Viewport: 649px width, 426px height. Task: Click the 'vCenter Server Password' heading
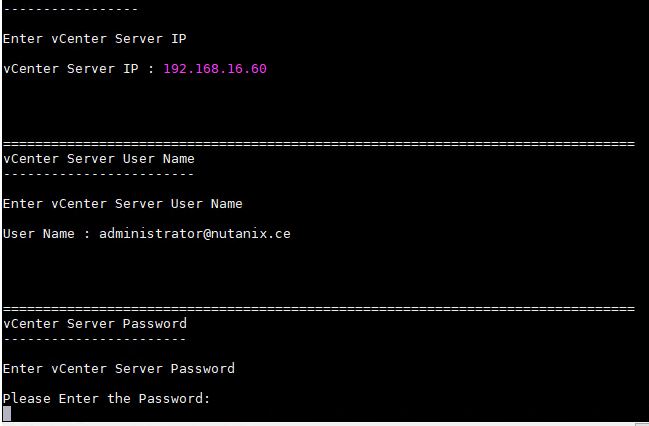(95, 324)
